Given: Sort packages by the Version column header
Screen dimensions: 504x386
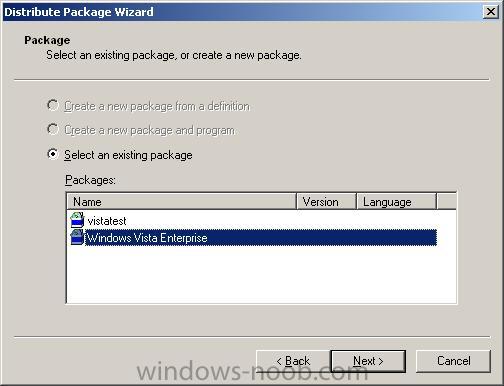Looking at the screenshot, I should coord(326,202).
